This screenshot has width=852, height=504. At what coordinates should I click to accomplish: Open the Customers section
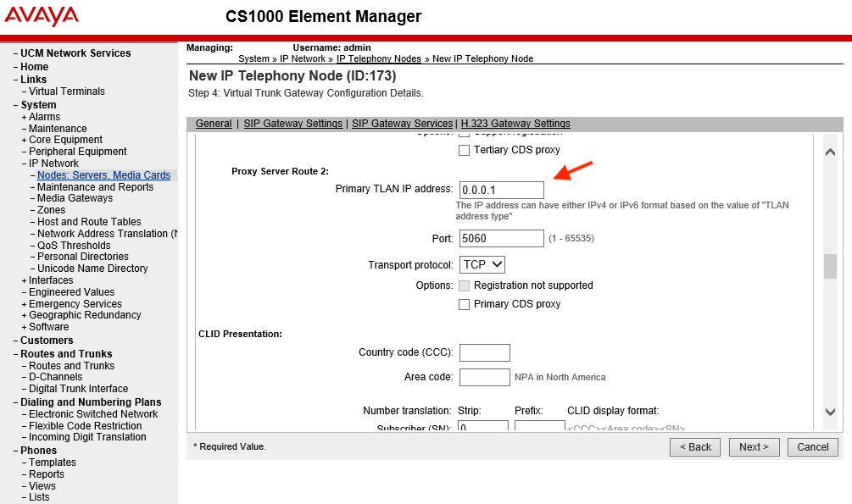click(x=47, y=341)
